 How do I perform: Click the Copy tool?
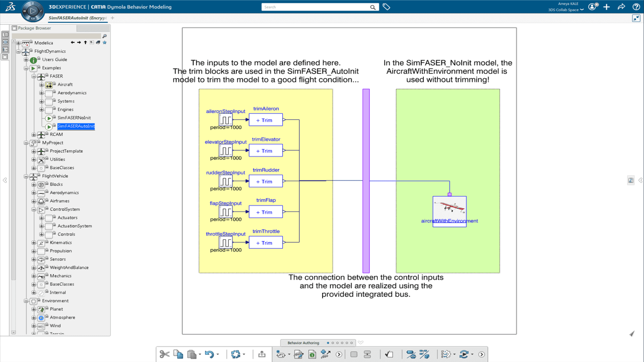178,354
